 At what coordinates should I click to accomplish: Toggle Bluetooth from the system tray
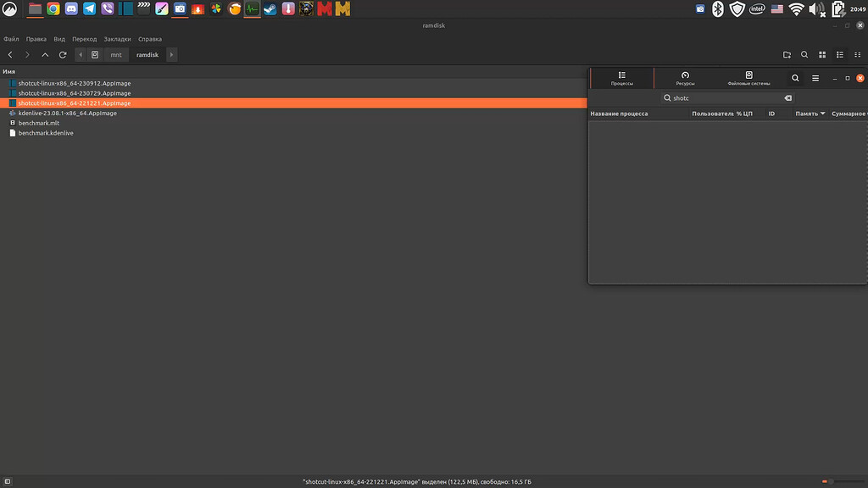[718, 8]
